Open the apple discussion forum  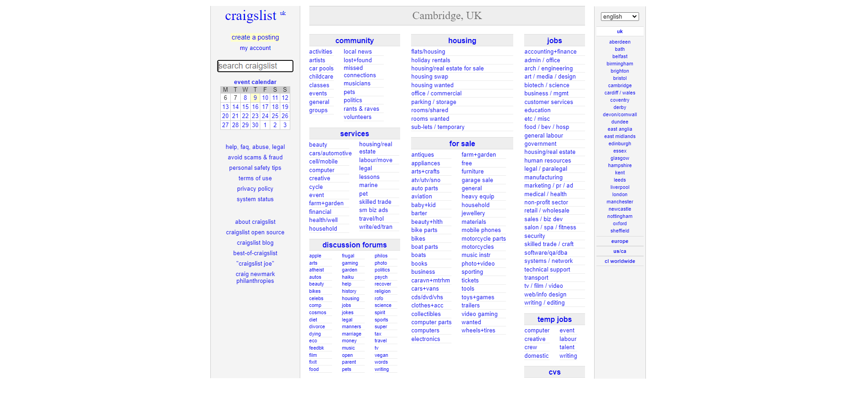click(x=315, y=256)
